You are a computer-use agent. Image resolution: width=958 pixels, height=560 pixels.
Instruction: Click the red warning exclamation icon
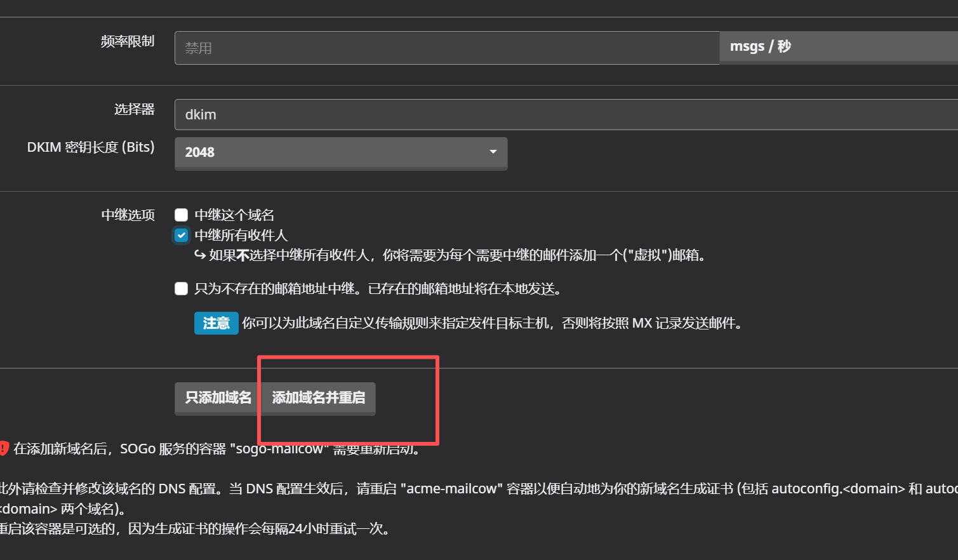click(x=3, y=448)
